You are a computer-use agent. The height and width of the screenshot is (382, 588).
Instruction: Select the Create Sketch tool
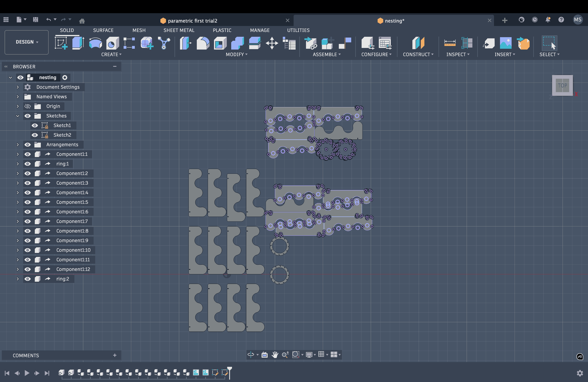61,43
